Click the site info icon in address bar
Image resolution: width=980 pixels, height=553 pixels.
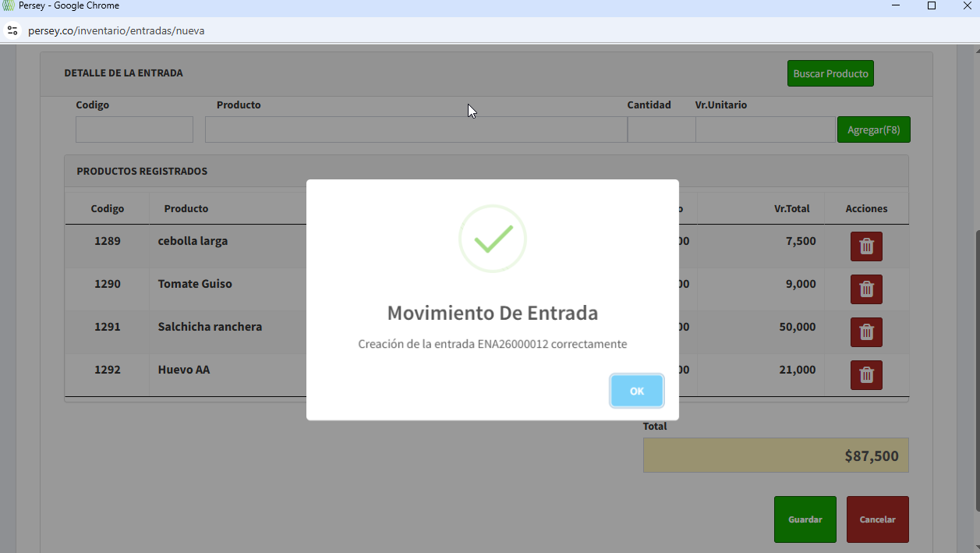coord(12,30)
